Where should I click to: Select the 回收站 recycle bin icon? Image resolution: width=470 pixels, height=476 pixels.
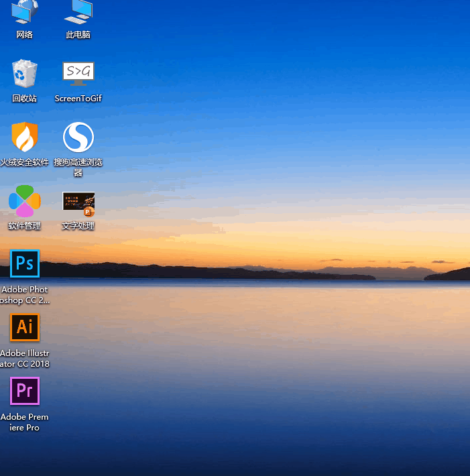25,74
